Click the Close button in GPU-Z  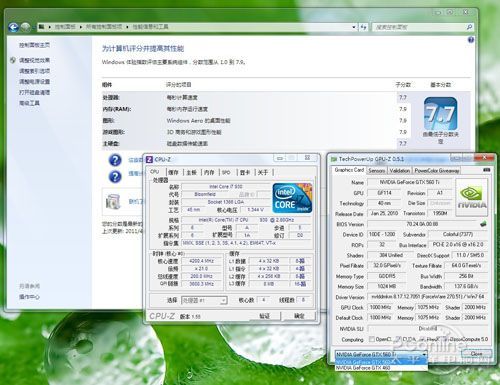477,353
